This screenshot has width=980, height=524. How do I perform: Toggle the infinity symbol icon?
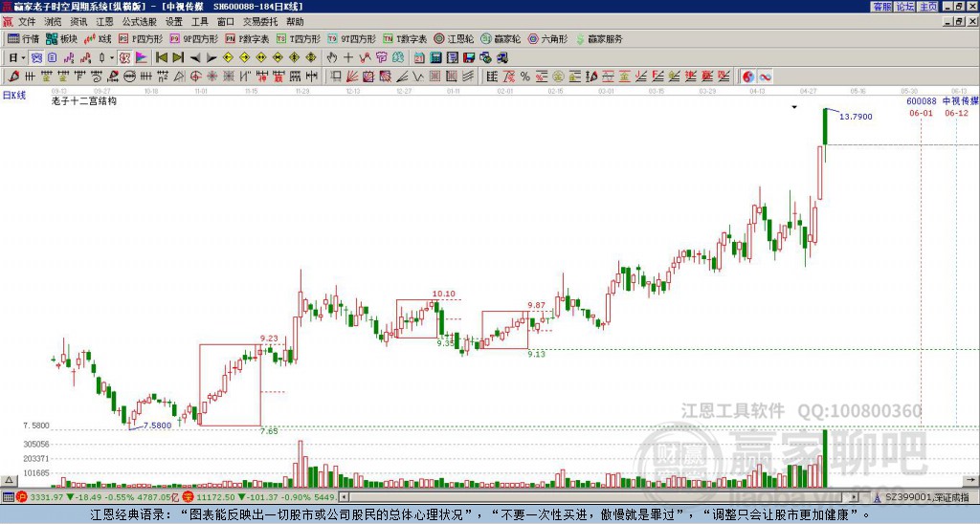point(765,76)
